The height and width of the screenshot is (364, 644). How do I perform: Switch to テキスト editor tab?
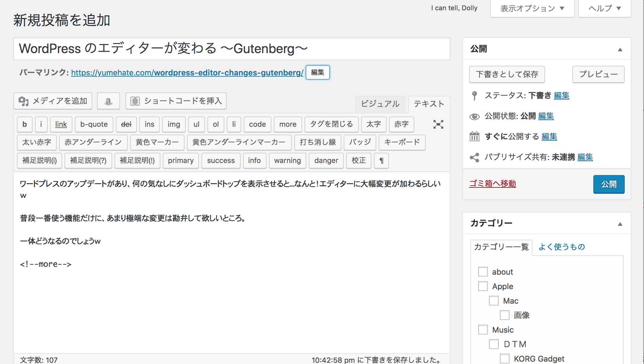coord(429,104)
